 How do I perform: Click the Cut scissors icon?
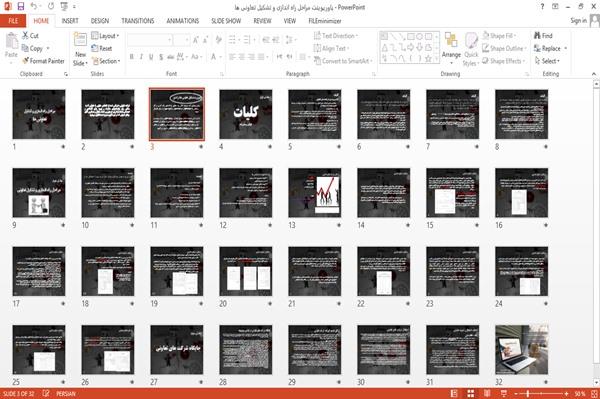point(25,36)
